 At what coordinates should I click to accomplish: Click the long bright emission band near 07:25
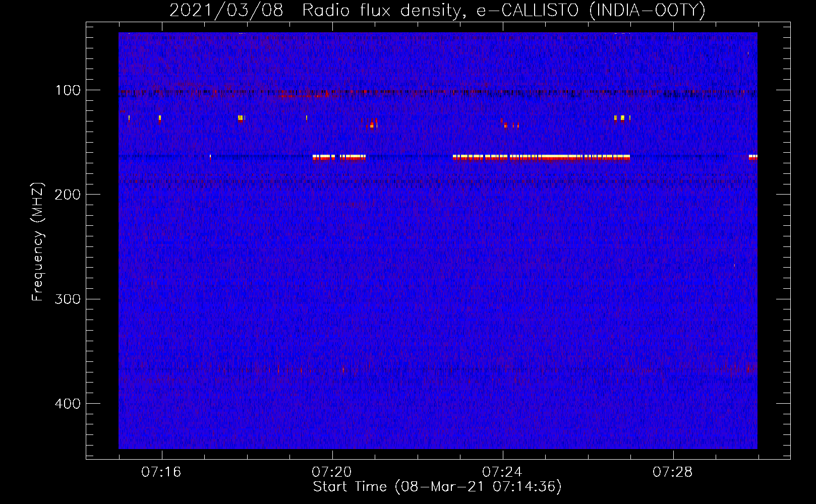[541, 157]
